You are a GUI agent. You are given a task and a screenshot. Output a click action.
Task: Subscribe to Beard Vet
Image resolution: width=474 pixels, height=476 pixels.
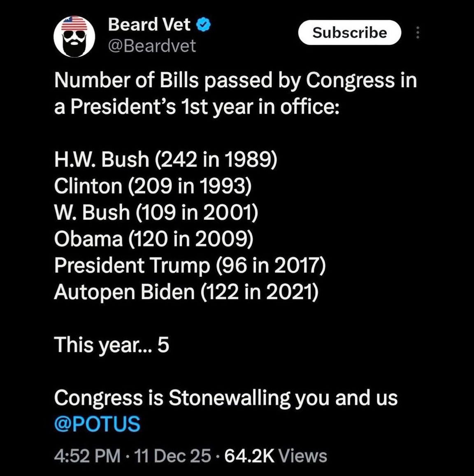pyautogui.click(x=350, y=33)
